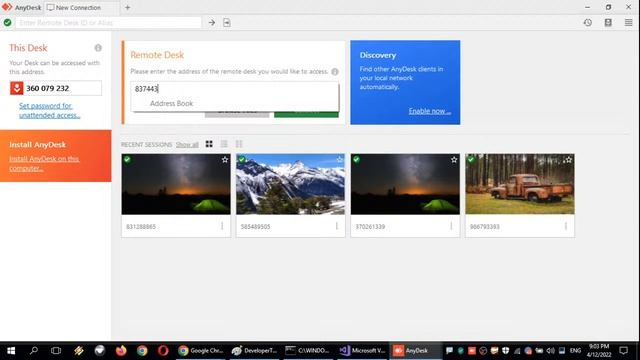Open the Windows Start menu

(x=11, y=351)
